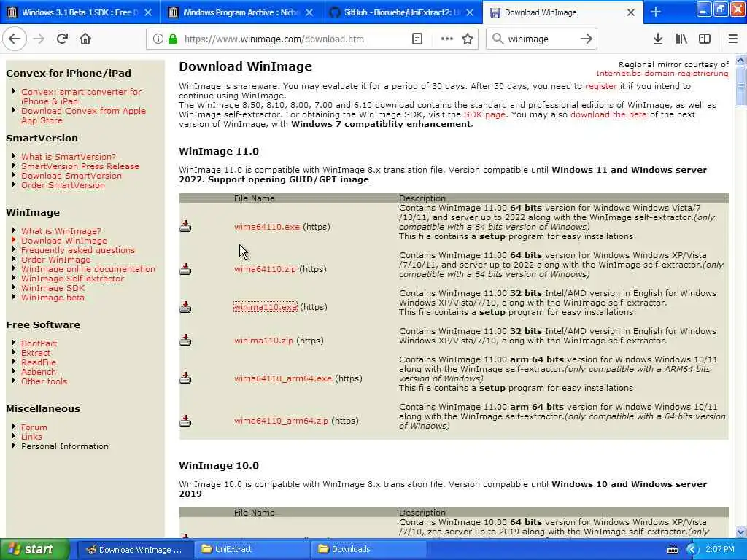This screenshot has width=747, height=560.
Task: Download wima64110.exe link
Action: click(x=267, y=227)
